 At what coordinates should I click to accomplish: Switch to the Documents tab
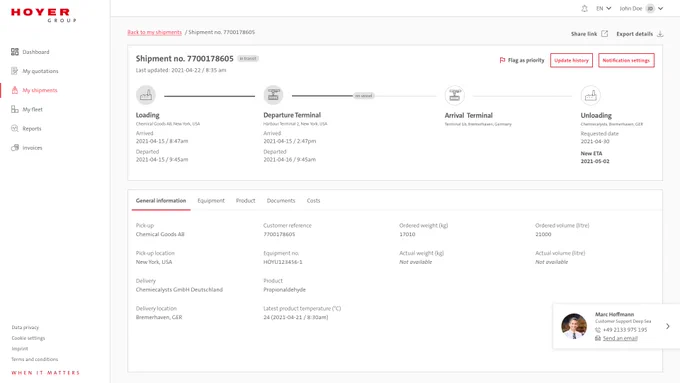click(281, 200)
